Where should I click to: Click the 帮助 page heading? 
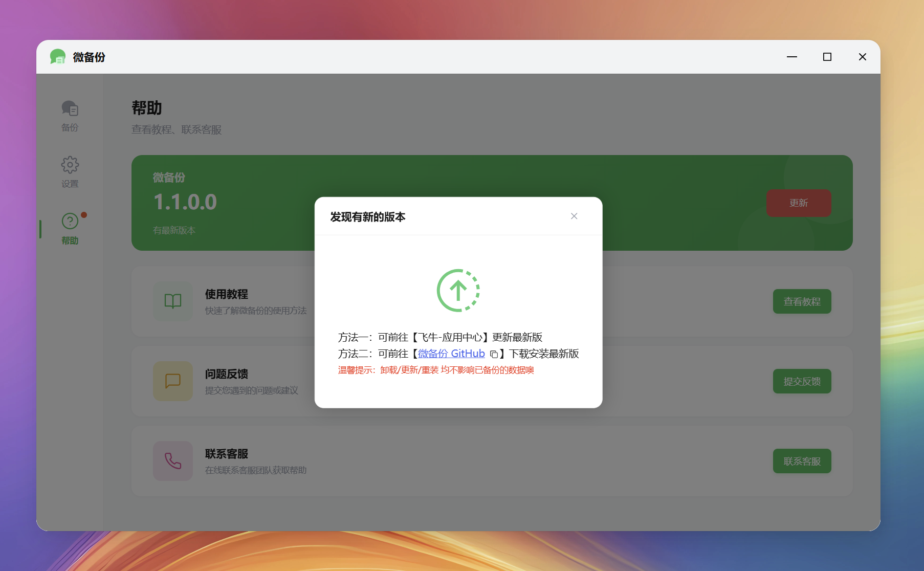(147, 108)
